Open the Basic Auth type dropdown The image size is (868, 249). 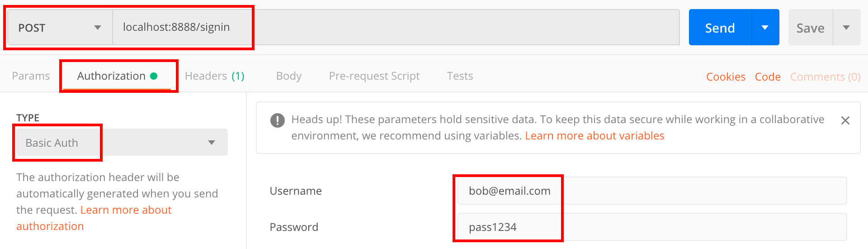121,143
